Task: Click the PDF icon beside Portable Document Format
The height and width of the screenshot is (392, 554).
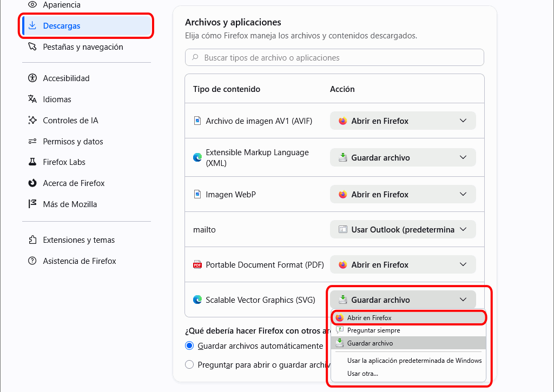Action: [x=197, y=264]
